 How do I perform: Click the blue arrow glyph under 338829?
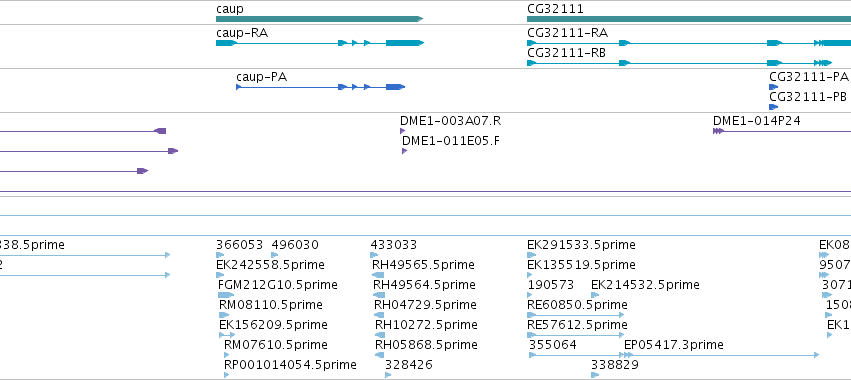(x=595, y=375)
